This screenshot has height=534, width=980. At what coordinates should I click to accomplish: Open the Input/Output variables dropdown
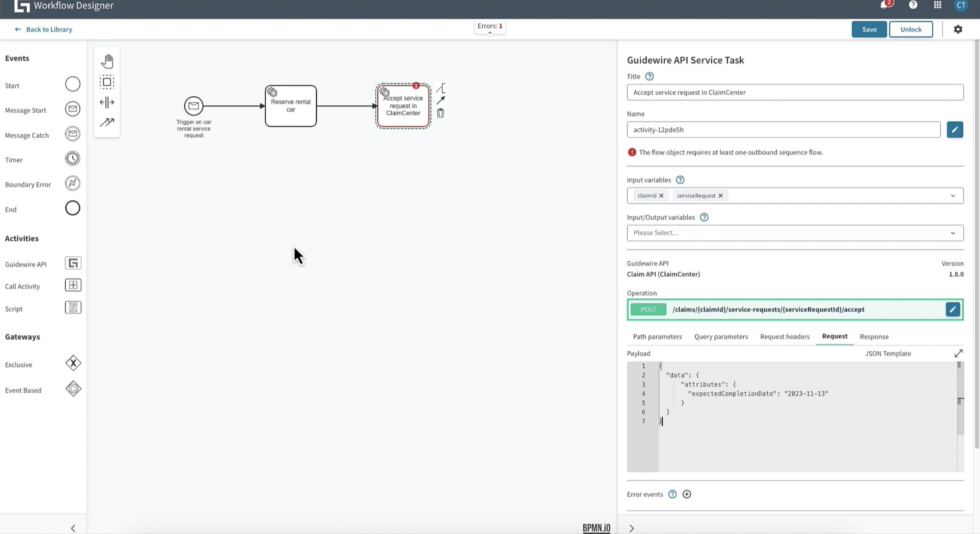coord(952,233)
